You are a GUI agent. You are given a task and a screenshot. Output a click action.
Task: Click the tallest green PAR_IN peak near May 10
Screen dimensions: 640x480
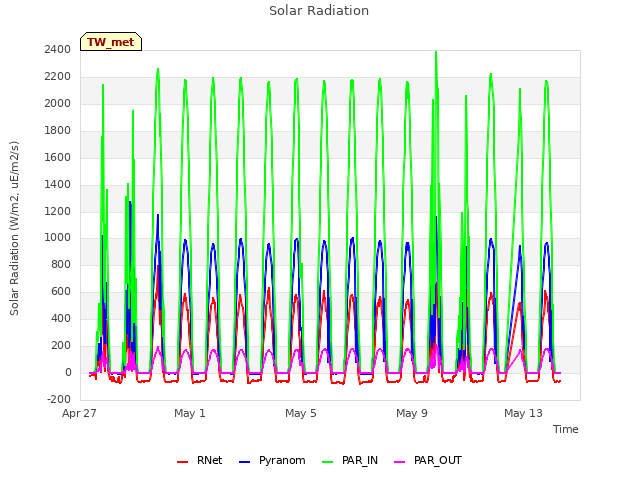[436, 53]
